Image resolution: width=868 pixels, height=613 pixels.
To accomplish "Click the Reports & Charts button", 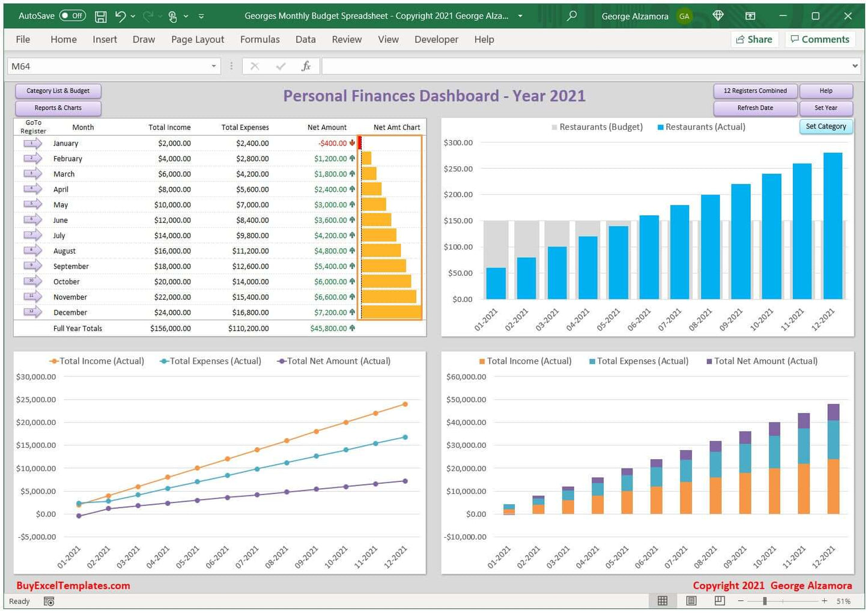I will coord(58,108).
